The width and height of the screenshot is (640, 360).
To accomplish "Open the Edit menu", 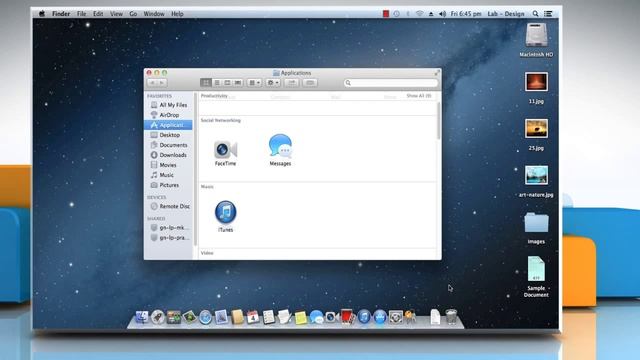I will point(98,13).
